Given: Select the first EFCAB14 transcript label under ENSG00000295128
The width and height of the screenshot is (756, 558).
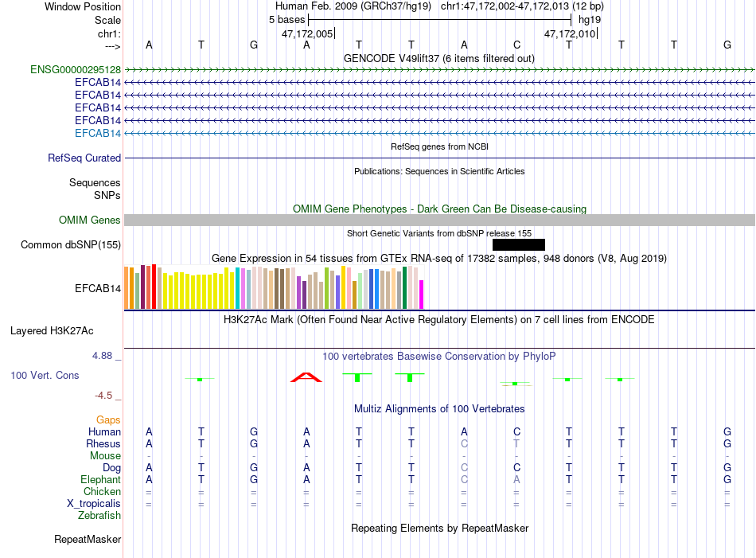Looking at the screenshot, I should click(x=98, y=83).
